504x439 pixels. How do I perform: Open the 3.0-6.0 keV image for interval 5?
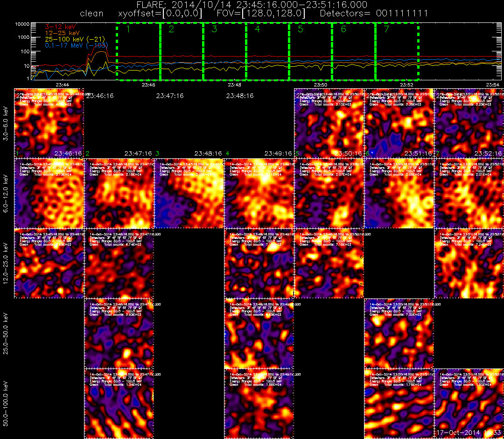pos(329,123)
